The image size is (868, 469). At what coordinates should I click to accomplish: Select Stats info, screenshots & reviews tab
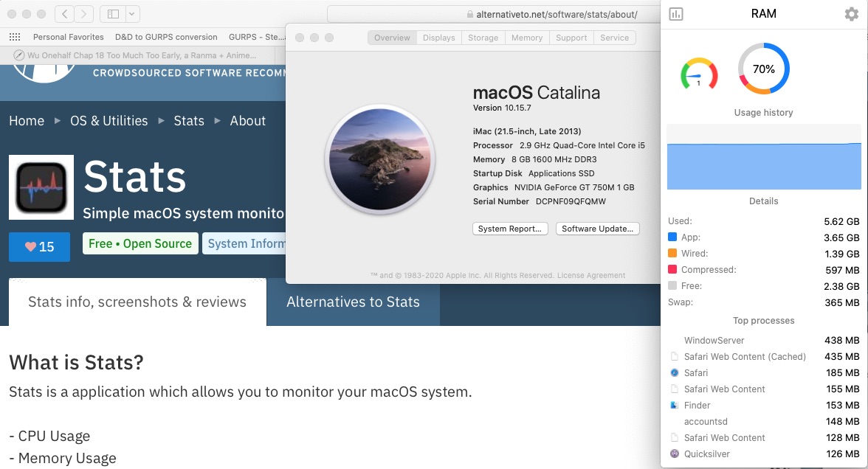point(137,302)
